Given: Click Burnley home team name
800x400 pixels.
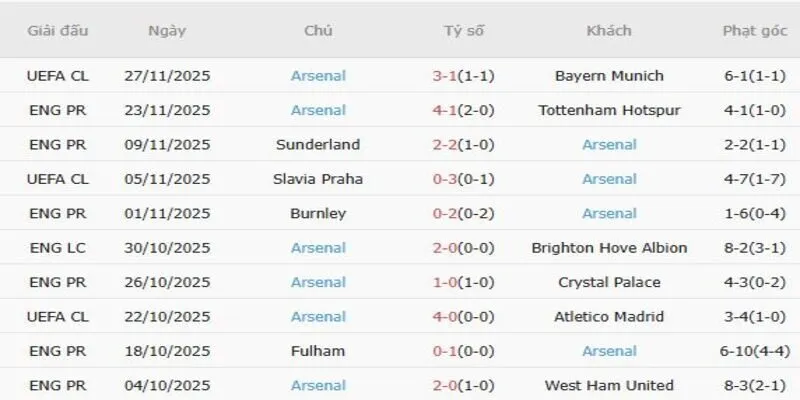Looking at the screenshot, I should 318,213.
